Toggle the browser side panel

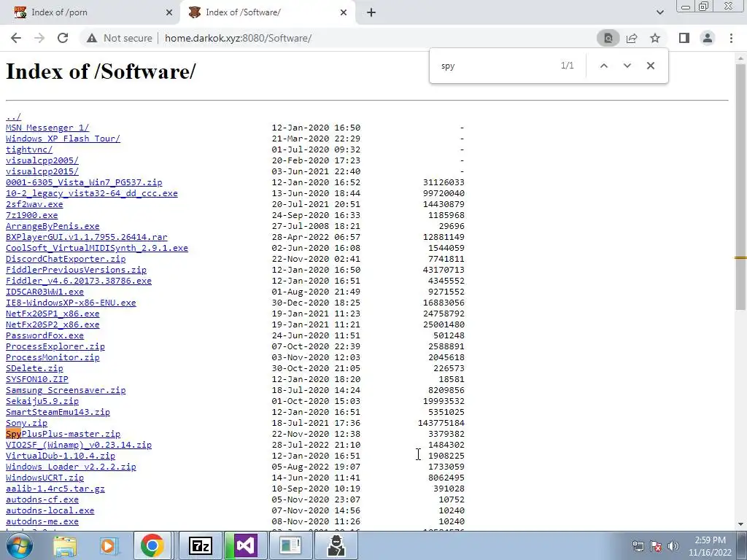coord(684,38)
